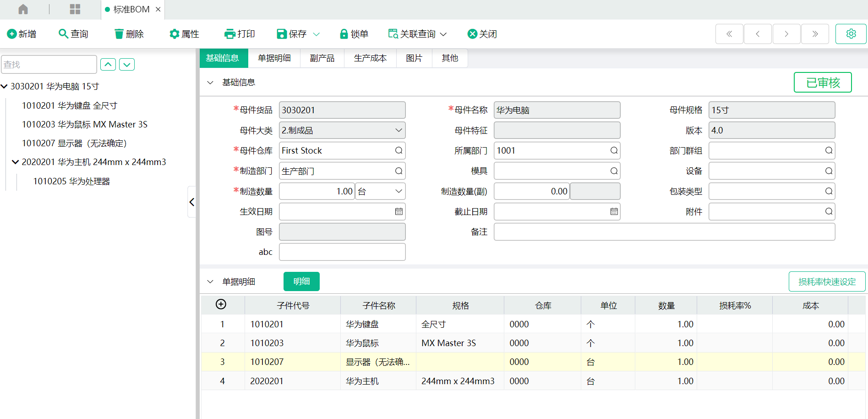
Task: Click the 所属部门 lookup search icon
Action: pos(614,150)
